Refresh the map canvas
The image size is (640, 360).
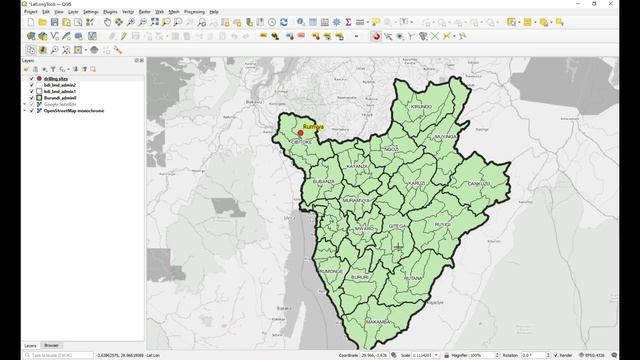click(284, 22)
